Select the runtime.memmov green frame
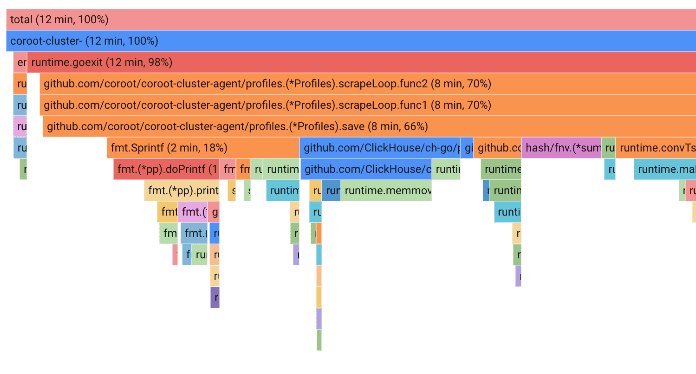Image resolution: width=696 pixels, height=374 pixels. click(386, 190)
